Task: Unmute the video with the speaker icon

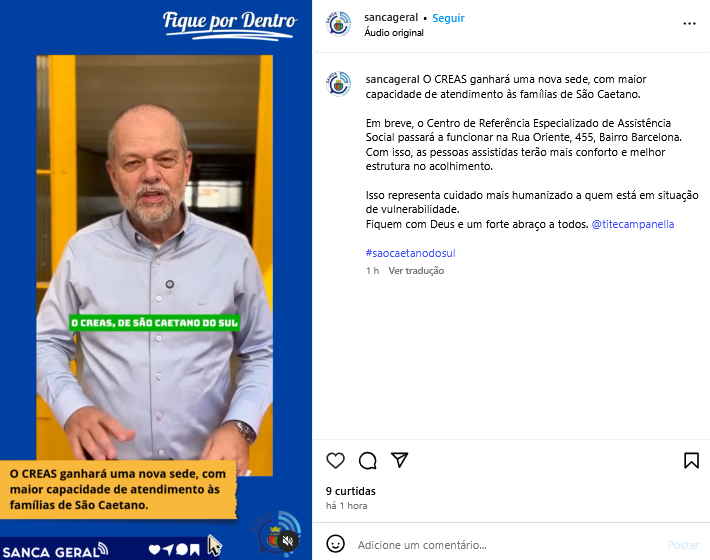Action: click(288, 541)
